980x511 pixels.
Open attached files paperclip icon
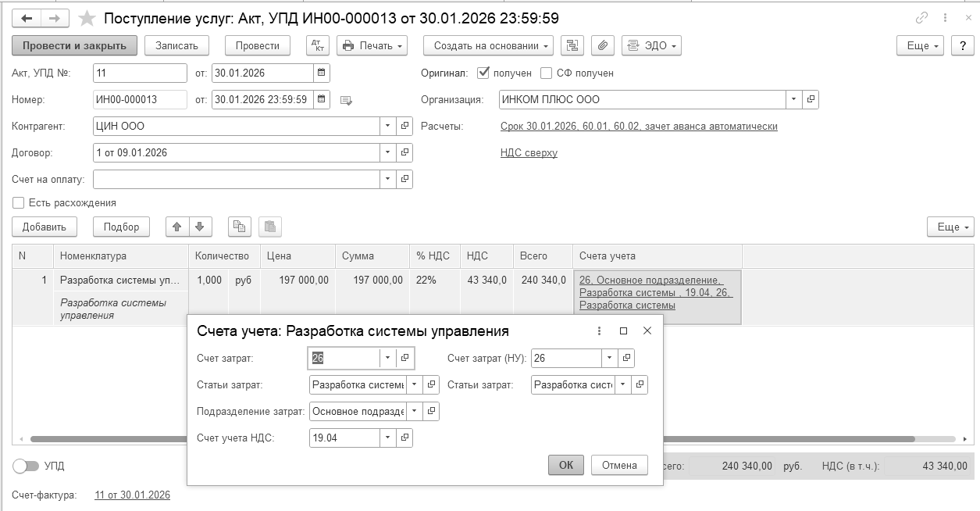tap(602, 46)
